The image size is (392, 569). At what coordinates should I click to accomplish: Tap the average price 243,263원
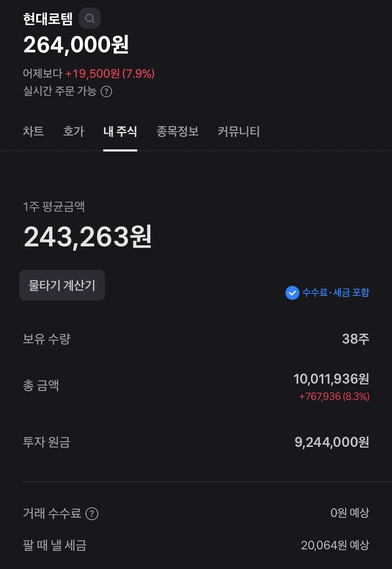[x=88, y=237]
